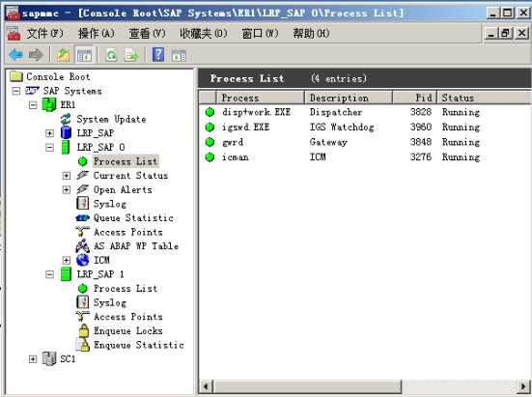The width and height of the screenshot is (532, 397).
Task: Click the Enqueue Locks padlock icon
Action: point(83,330)
